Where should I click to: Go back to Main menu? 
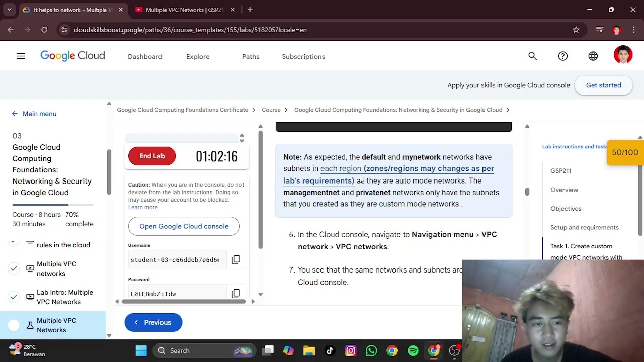pos(39,114)
